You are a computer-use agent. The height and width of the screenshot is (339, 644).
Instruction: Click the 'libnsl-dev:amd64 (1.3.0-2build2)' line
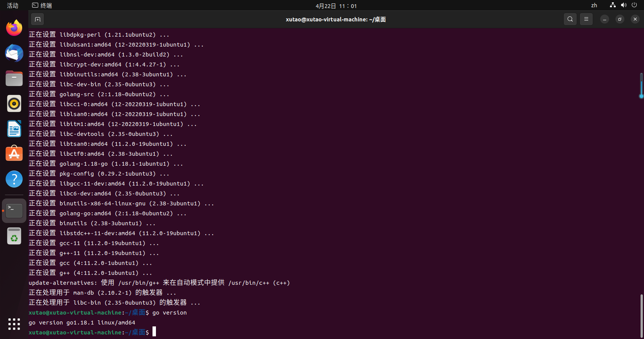pos(106,54)
